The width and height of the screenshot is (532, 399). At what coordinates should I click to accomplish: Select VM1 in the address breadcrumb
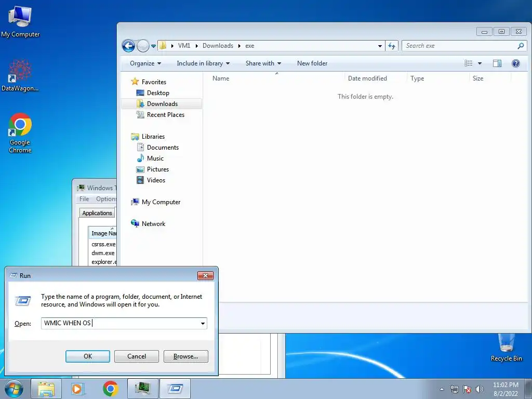[184, 46]
